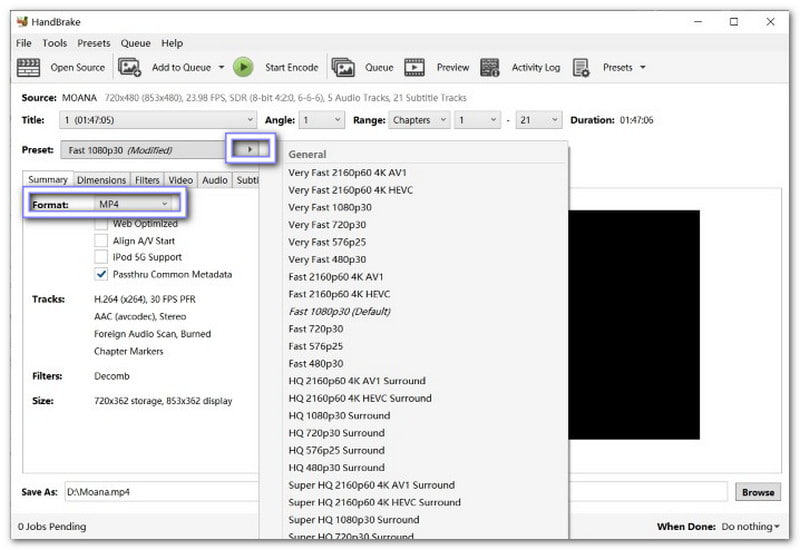This screenshot has width=800, height=550.
Task: Click the Open Source film clapper icon
Action: pos(29,67)
